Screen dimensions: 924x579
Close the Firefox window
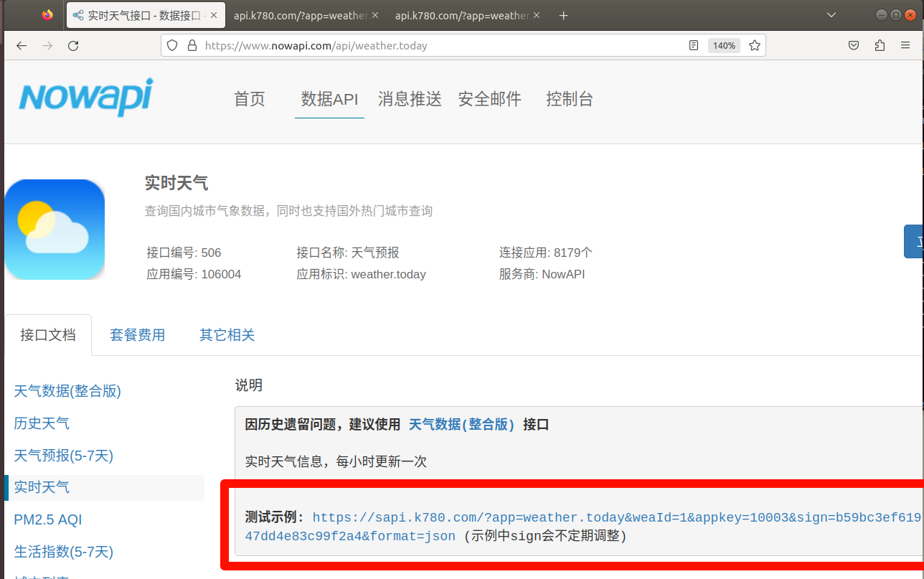[x=909, y=15]
